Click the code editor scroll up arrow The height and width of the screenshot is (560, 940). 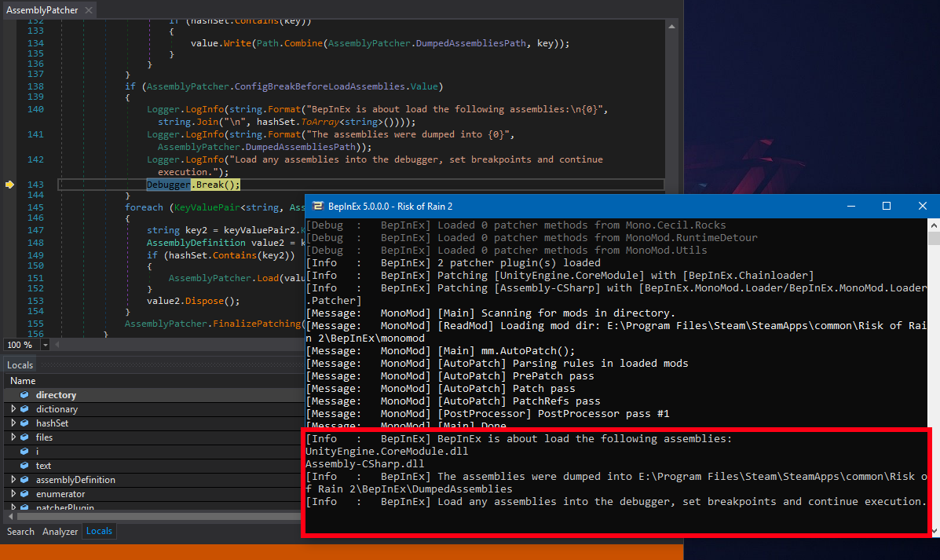click(x=672, y=27)
